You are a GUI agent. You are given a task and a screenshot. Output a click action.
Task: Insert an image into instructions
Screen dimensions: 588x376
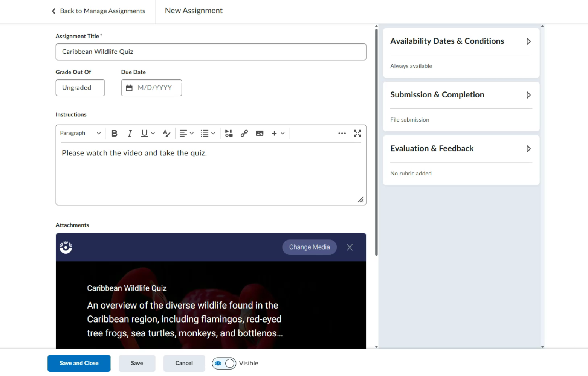pos(260,133)
